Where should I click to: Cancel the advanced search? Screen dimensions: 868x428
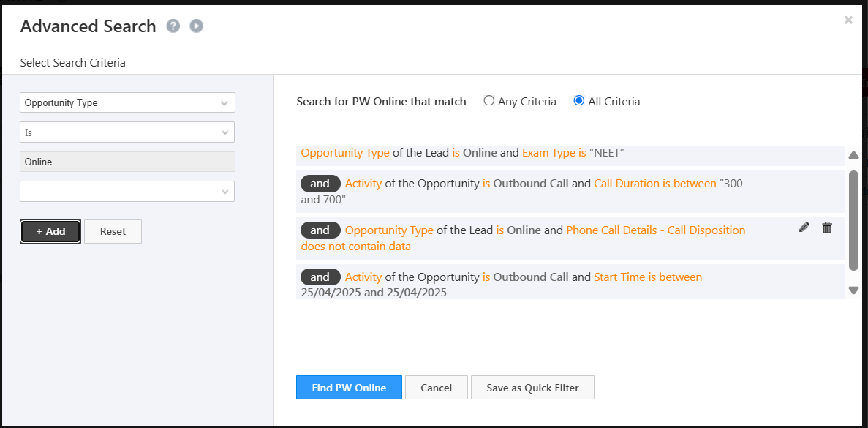(436, 388)
